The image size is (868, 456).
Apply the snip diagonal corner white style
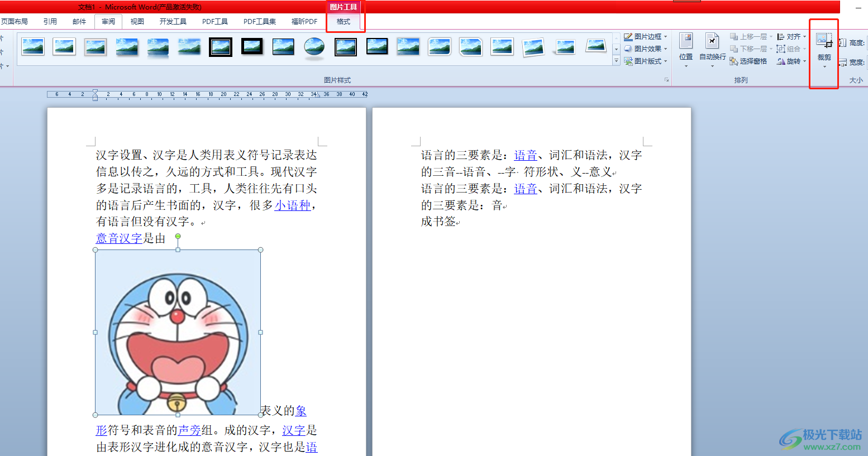tap(471, 47)
